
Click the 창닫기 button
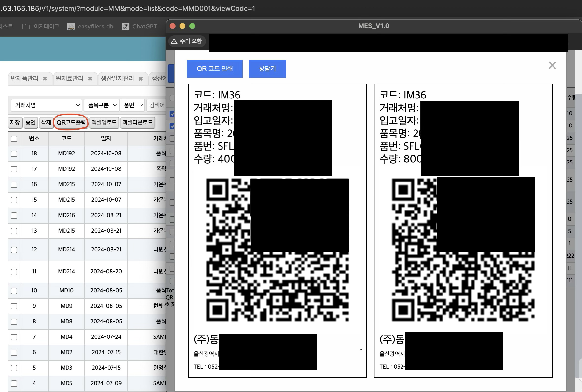tap(267, 69)
